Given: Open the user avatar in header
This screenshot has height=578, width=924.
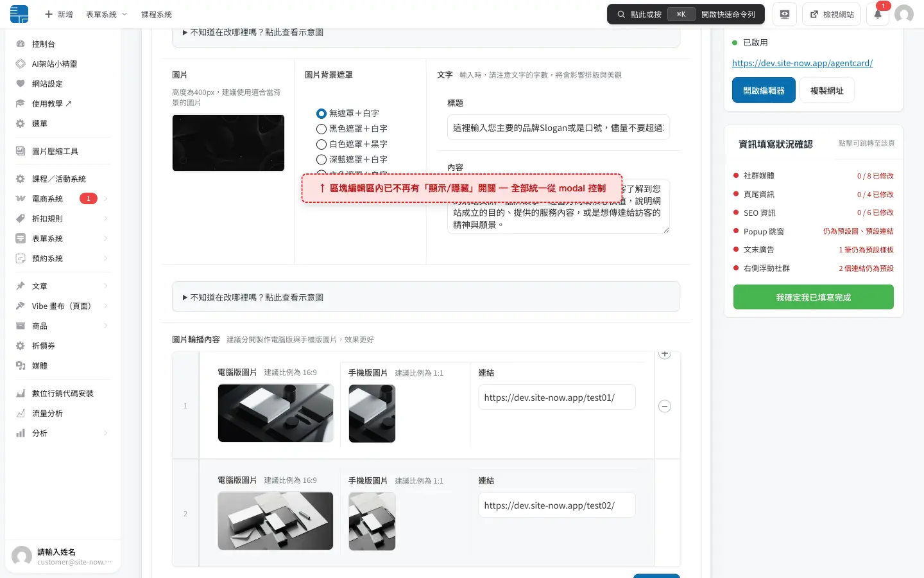Looking at the screenshot, I should (x=904, y=14).
